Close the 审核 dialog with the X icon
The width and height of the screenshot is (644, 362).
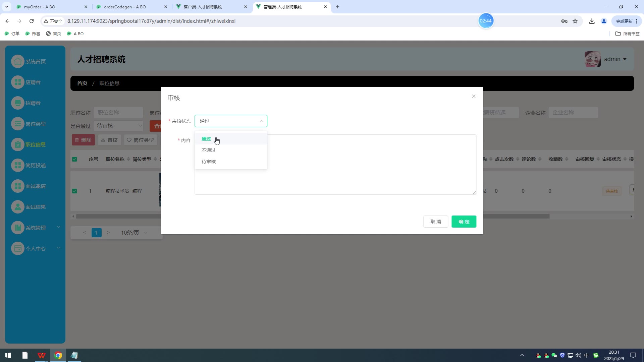point(474,96)
